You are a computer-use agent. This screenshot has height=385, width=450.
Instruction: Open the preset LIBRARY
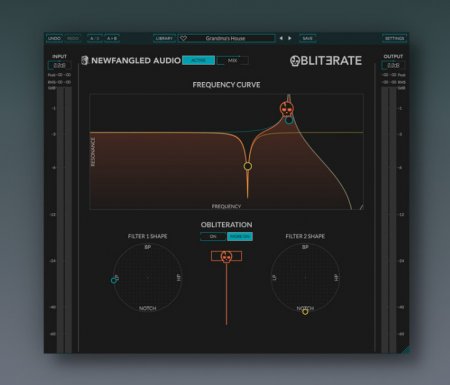click(164, 38)
